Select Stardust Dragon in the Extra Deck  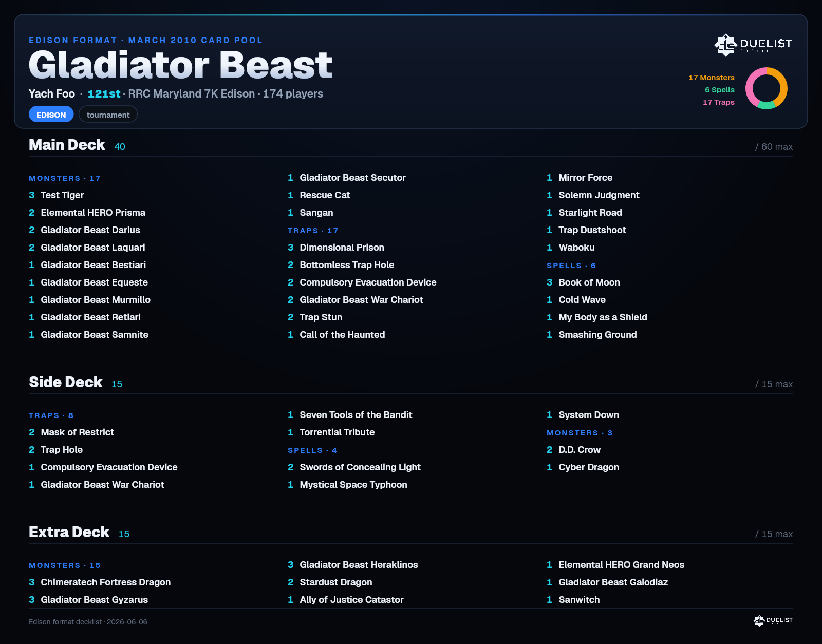point(330,582)
